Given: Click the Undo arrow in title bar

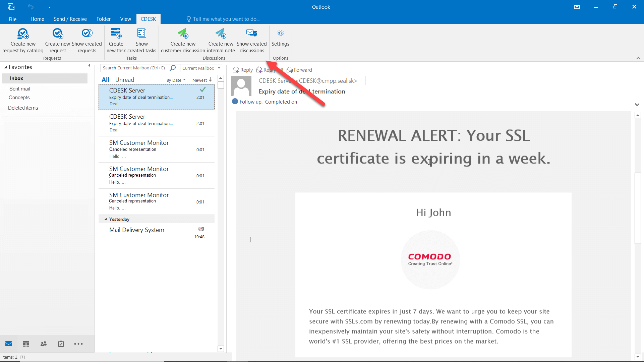Looking at the screenshot, I should pyautogui.click(x=31, y=7).
